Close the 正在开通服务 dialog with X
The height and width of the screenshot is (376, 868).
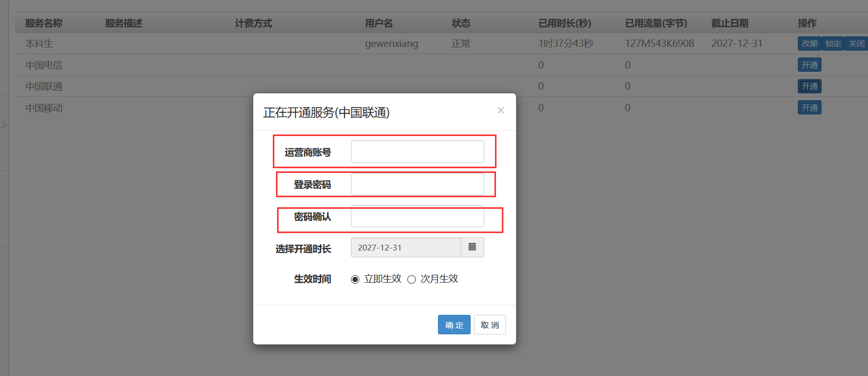click(501, 110)
